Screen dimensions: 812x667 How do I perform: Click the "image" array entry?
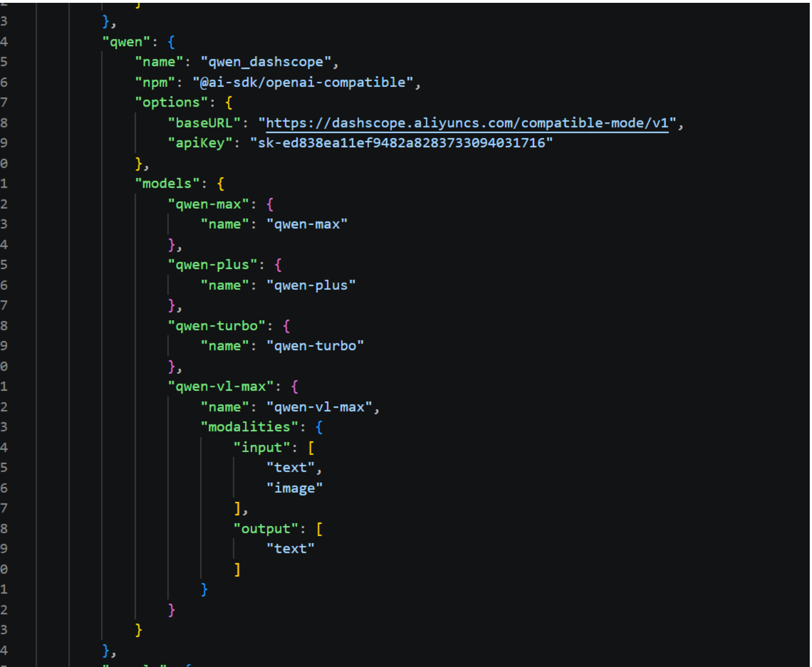pos(294,488)
